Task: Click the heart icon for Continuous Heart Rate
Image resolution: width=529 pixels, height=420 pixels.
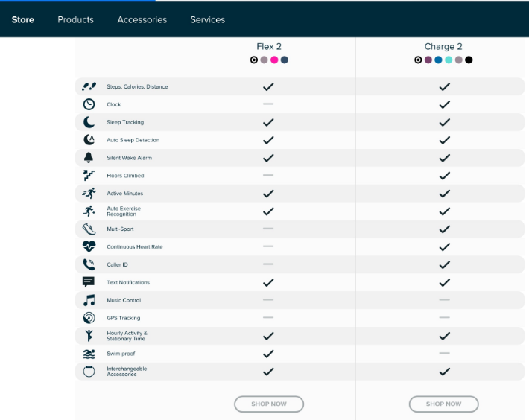Action: tap(89, 246)
